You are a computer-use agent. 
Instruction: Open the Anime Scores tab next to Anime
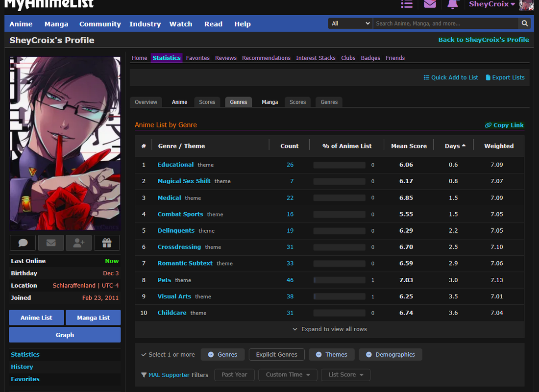pyautogui.click(x=207, y=102)
